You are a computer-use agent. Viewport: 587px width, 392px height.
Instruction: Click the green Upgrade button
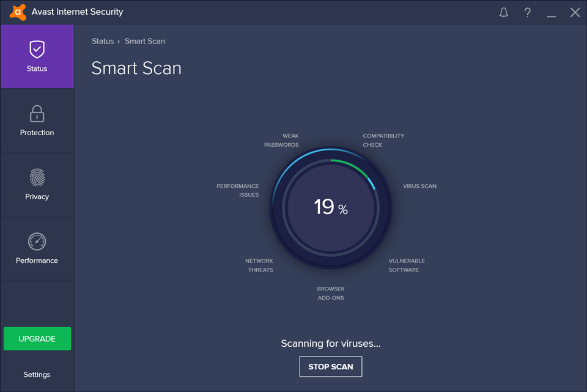tap(37, 338)
